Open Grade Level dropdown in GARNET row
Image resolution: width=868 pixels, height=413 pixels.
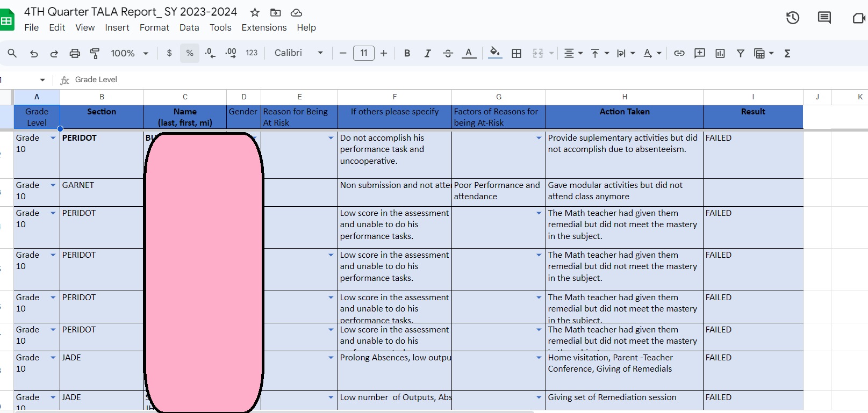53,185
